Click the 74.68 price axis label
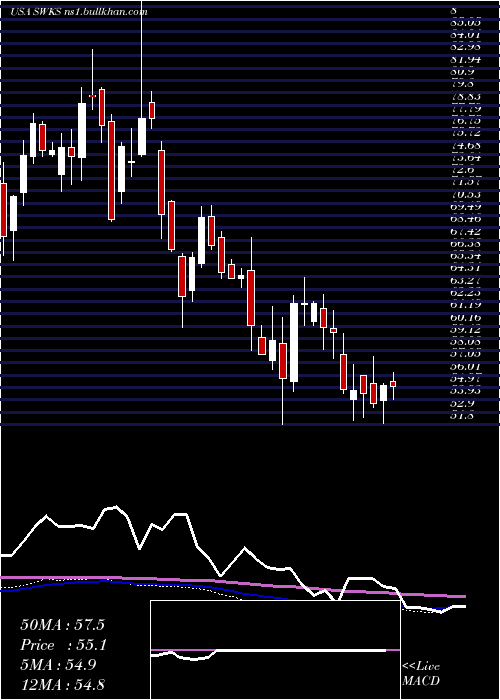Image resolution: width=500 pixels, height=700 pixels. pyautogui.click(x=465, y=145)
